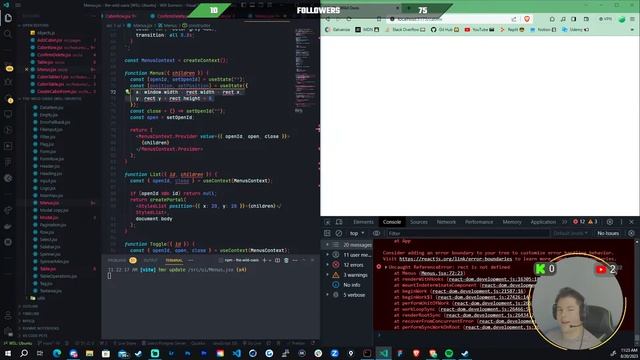Clear the console icon

pyautogui.click(x=339, y=233)
